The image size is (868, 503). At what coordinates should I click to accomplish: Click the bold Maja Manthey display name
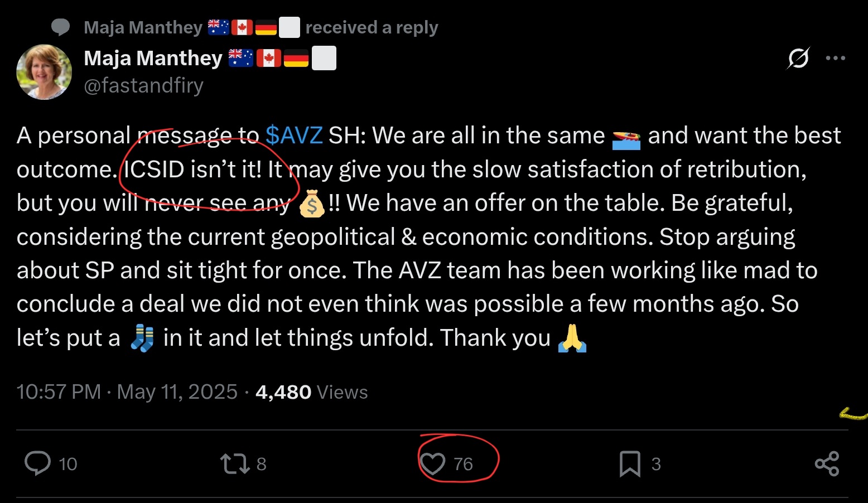point(153,58)
